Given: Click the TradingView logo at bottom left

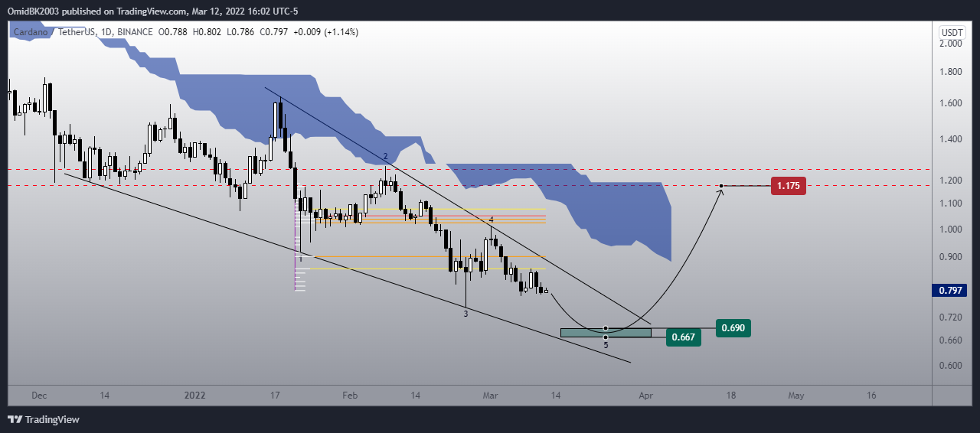Looking at the screenshot, I should (44, 419).
